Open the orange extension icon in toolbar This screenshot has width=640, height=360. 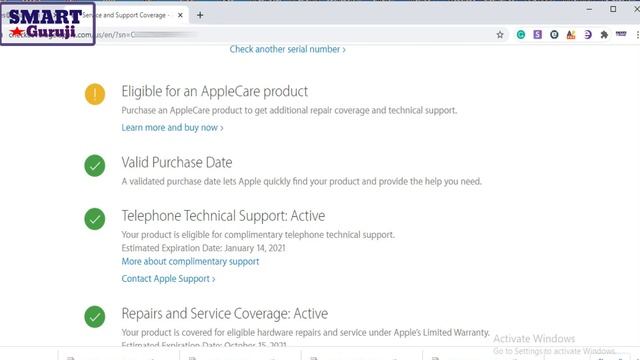[x=571, y=35]
